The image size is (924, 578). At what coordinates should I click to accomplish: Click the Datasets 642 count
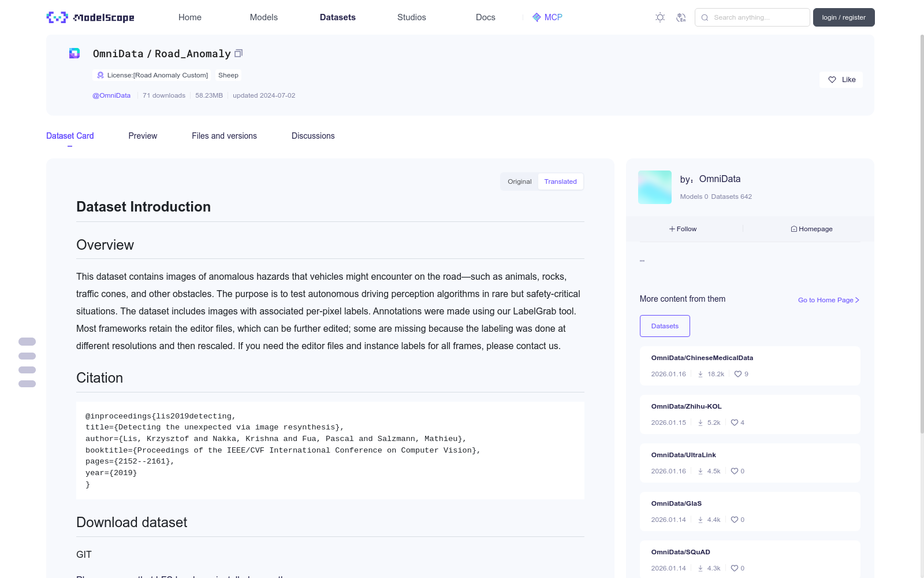point(732,197)
